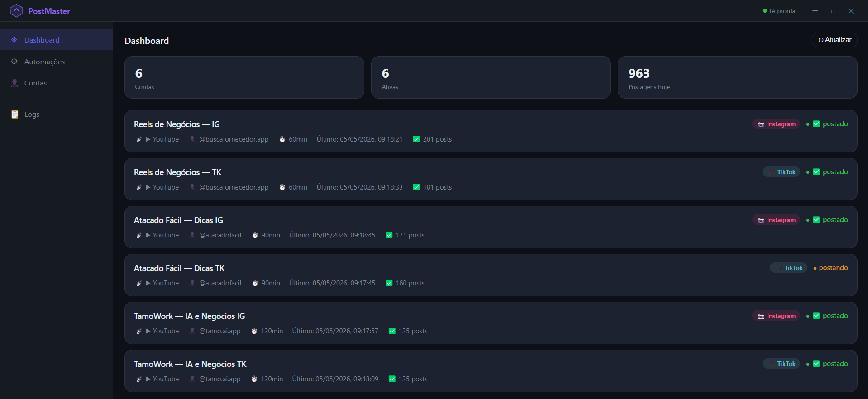The image size is (868, 399).
Task: Click timer icon by 60min in Reels IG
Action: pos(282,139)
